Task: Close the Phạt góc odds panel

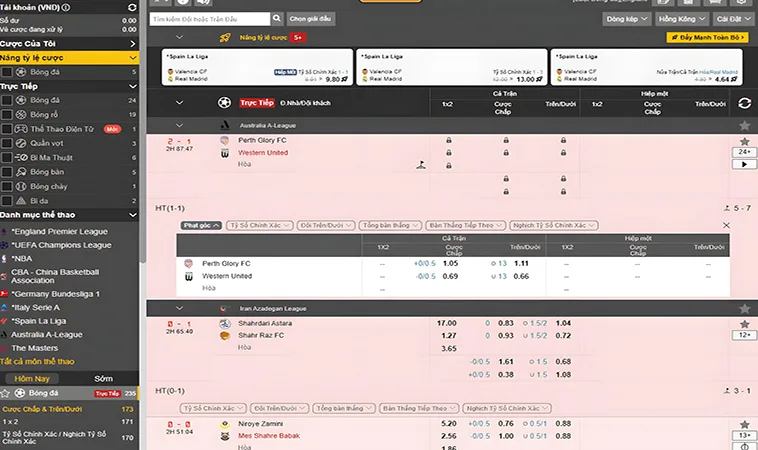Action: pyautogui.click(x=726, y=226)
